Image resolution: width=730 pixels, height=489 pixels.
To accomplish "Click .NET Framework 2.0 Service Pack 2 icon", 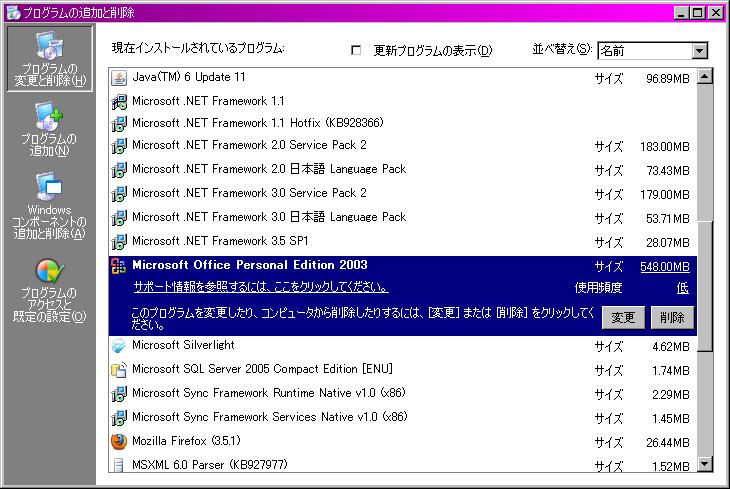I will tap(119, 146).
